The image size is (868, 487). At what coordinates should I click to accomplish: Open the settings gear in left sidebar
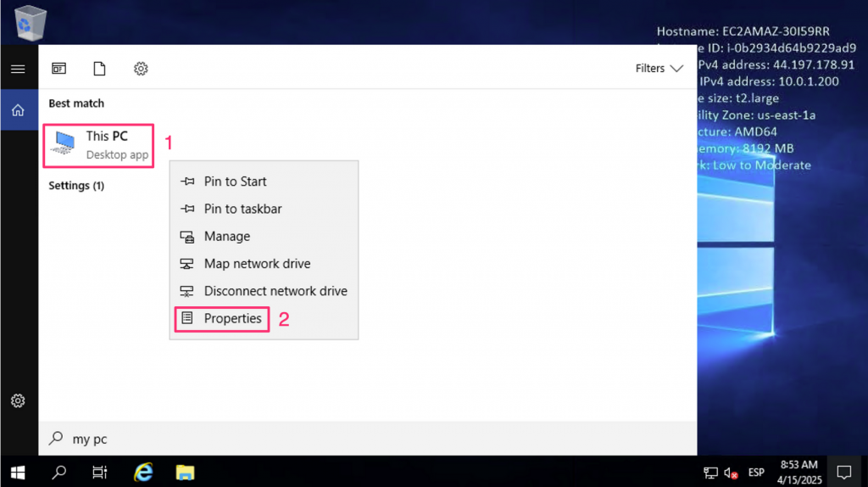click(x=18, y=400)
